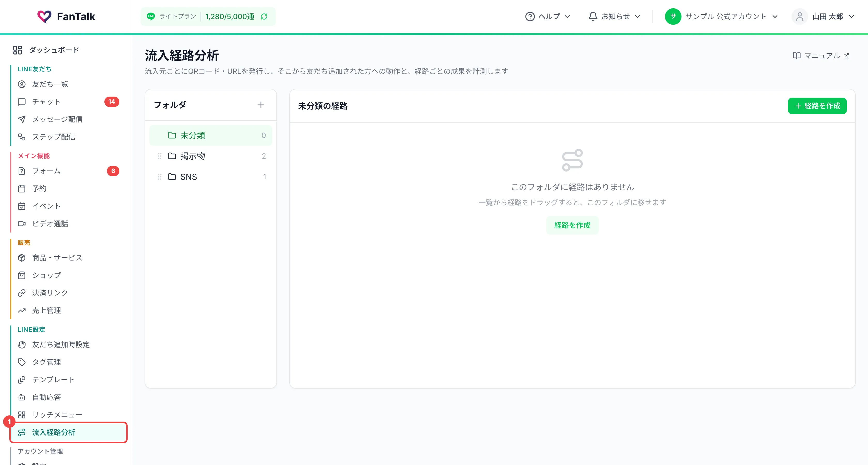This screenshot has height=465, width=868.
Task: Click the robot icon for 自動応答
Action: click(x=21, y=397)
